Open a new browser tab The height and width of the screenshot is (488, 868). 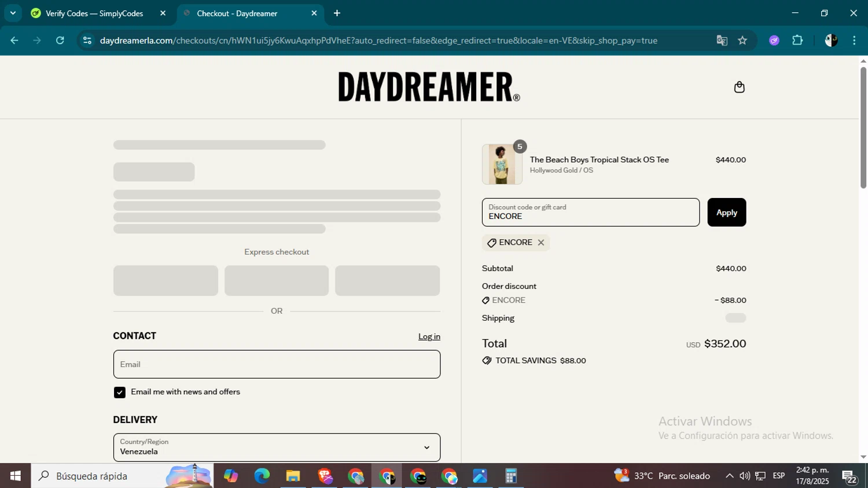[x=337, y=13]
